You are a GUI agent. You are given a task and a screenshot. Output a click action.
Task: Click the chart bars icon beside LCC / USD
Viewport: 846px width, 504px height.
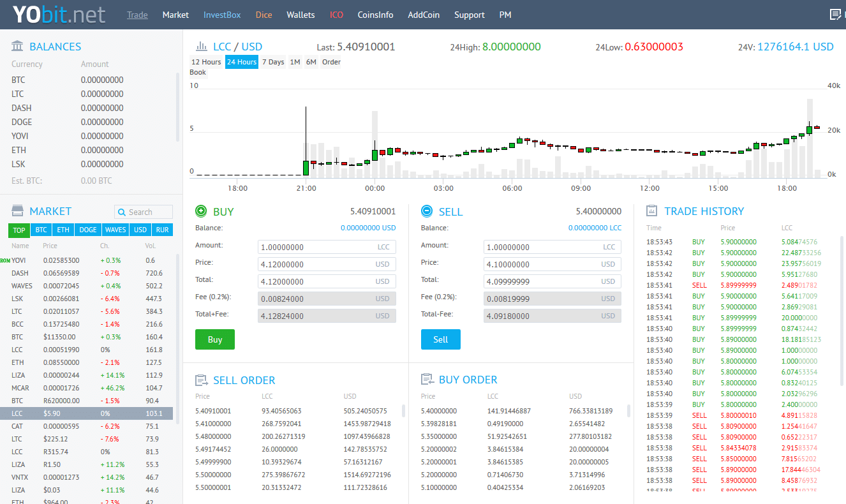(201, 46)
